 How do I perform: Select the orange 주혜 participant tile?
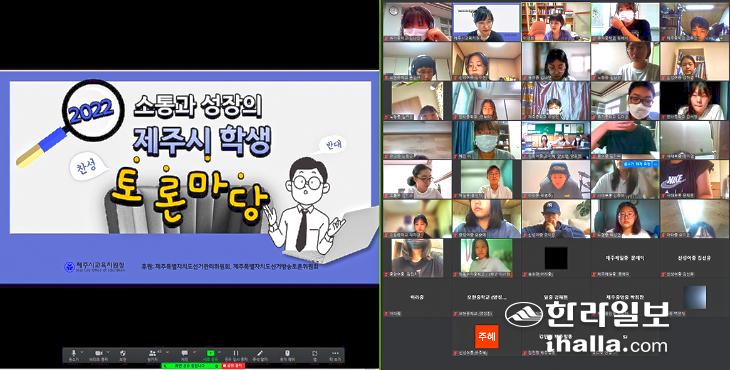coord(486,336)
